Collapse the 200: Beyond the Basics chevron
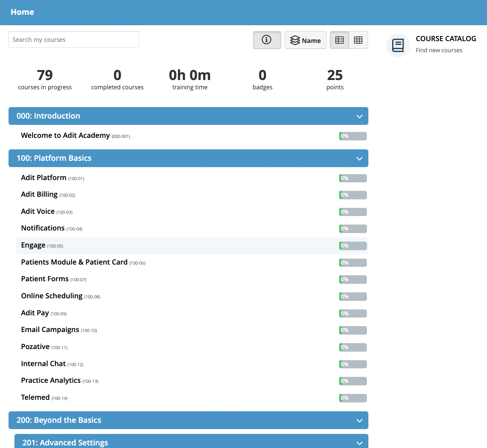This screenshot has width=487, height=448. coord(359,421)
